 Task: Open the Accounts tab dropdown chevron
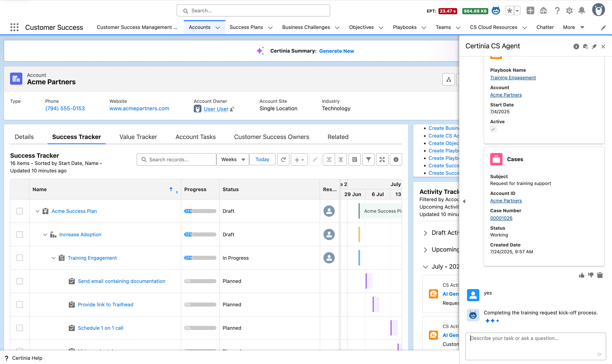218,28
